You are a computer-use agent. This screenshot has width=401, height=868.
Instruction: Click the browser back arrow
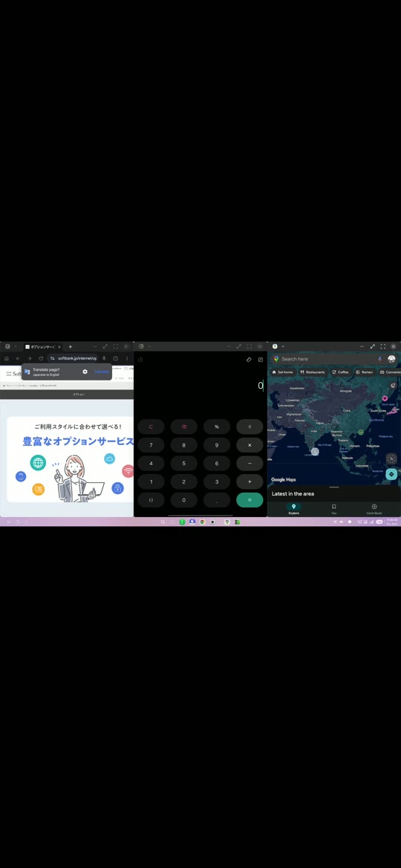coord(18,358)
